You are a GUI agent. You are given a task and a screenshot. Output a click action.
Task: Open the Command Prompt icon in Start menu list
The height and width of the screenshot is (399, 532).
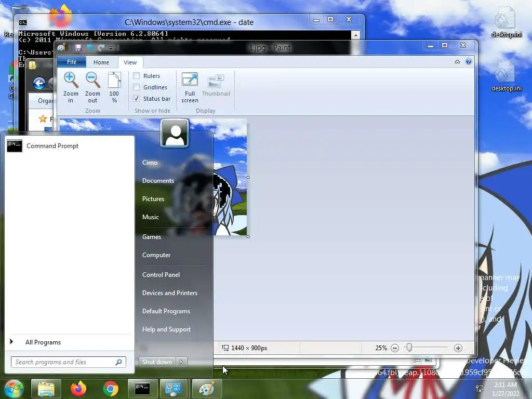coord(15,146)
